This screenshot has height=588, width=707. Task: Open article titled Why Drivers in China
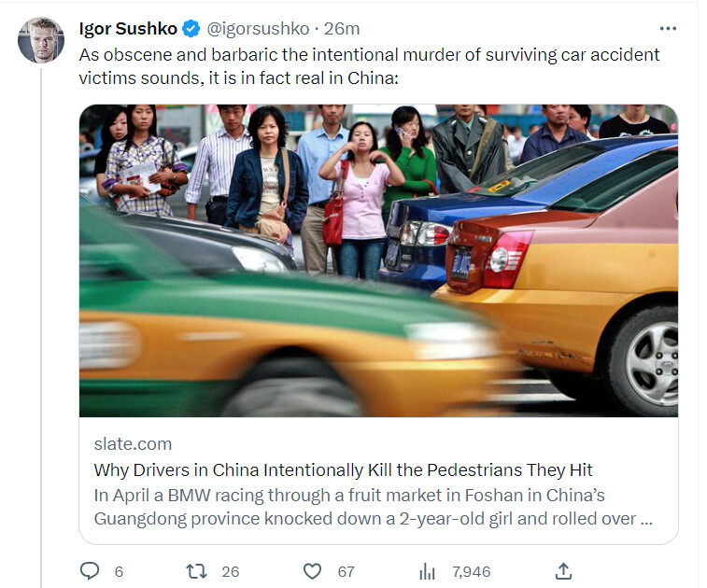343,470
